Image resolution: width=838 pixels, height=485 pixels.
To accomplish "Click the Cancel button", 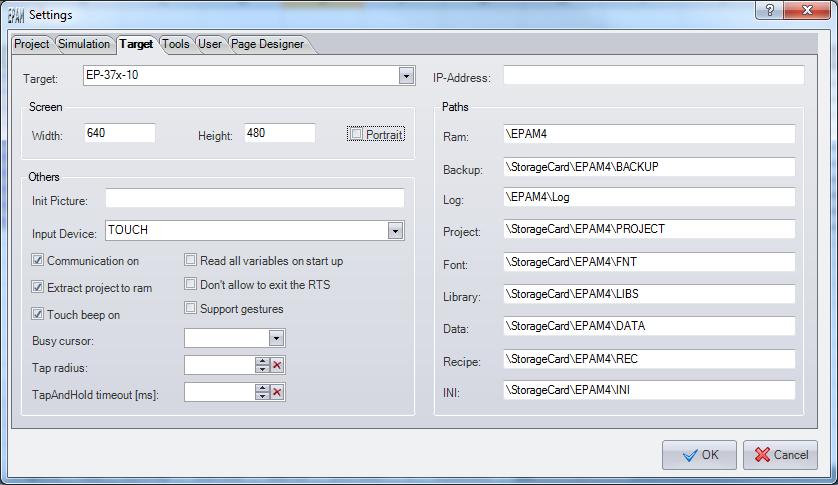I will pos(780,455).
